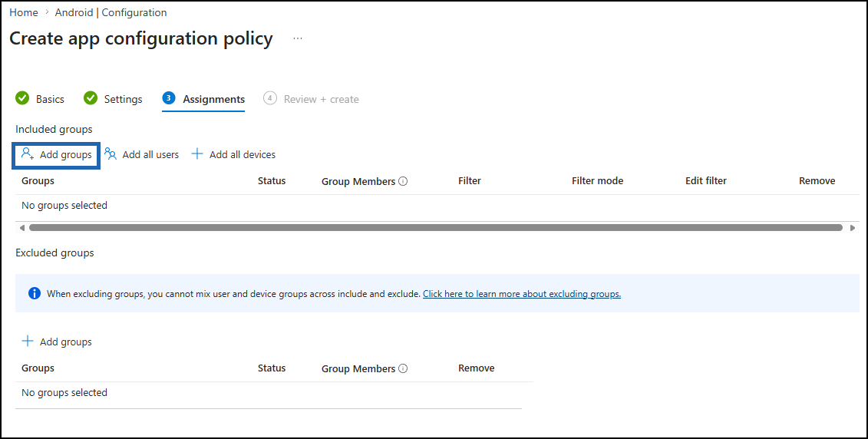Viewport: 868px width, 439px height.
Task: Open the Android | Configuration breadcrumb
Action: point(111,12)
